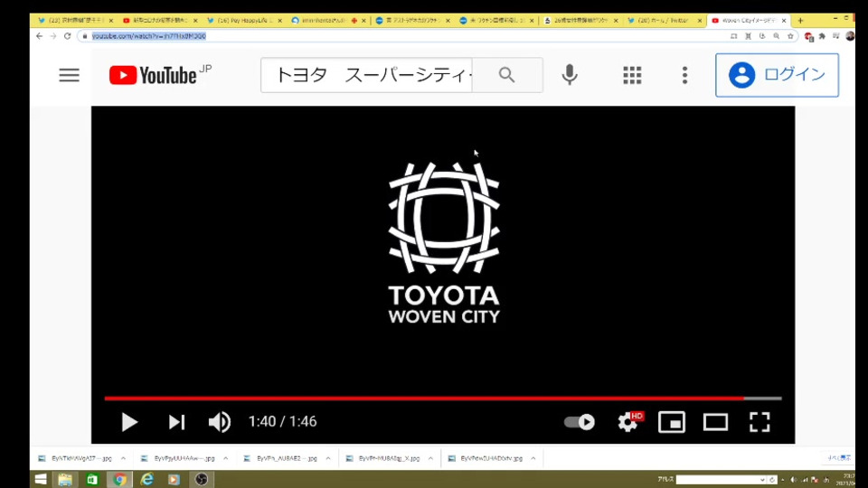Close the Woven City tab
The width and height of the screenshot is (868, 488).
pyautogui.click(x=784, y=21)
